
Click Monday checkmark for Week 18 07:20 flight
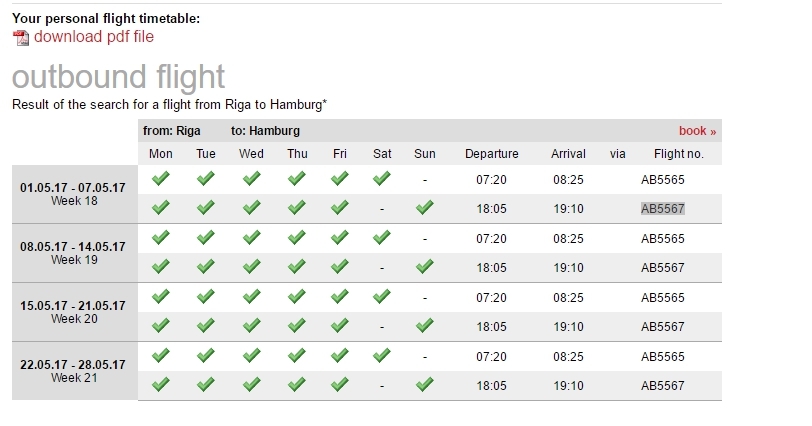pyautogui.click(x=160, y=179)
